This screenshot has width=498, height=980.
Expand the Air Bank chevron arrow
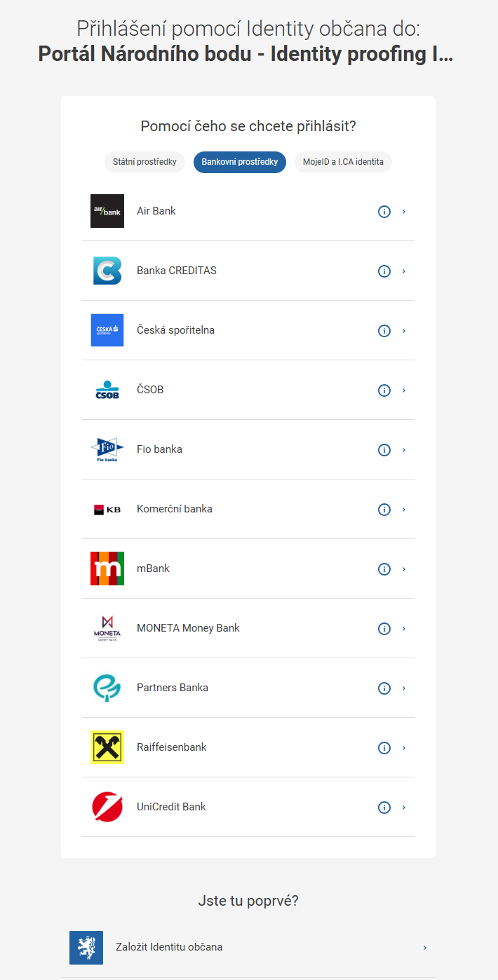pos(404,211)
